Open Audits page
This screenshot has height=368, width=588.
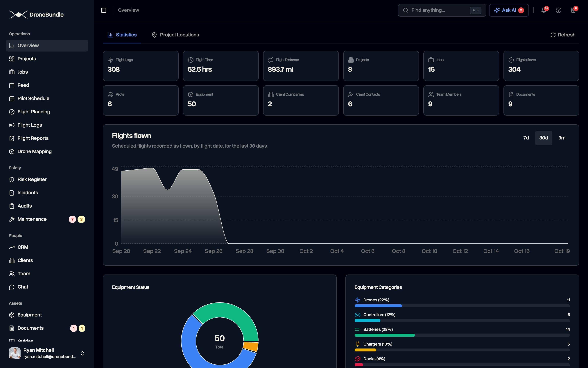pyautogui.click(x=47, y=206)
